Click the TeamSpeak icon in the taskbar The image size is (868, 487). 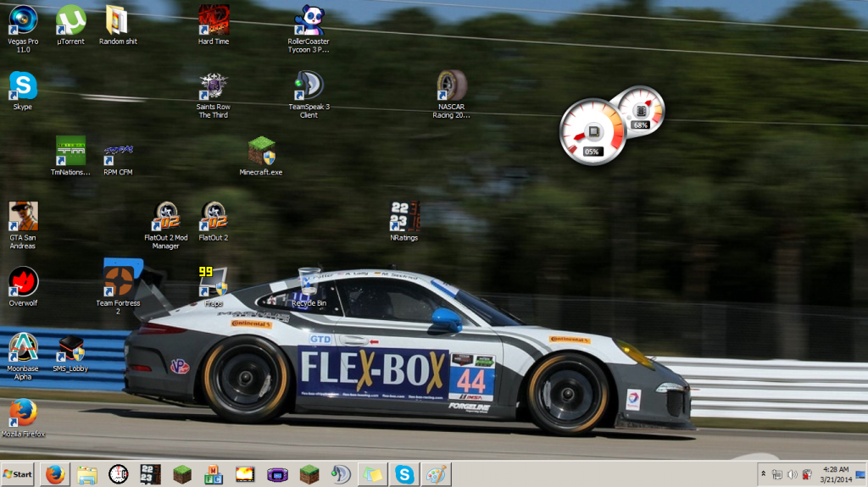point(341,474)
